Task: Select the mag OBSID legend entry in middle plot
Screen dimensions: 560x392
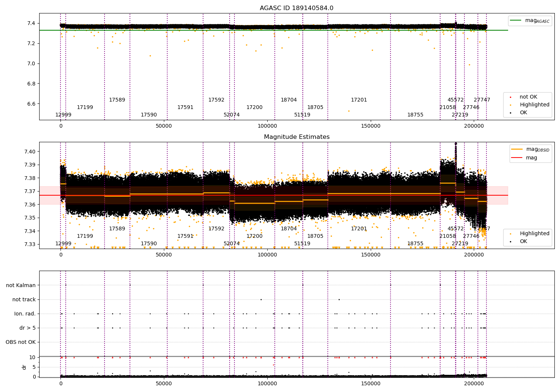Action: 530,149
